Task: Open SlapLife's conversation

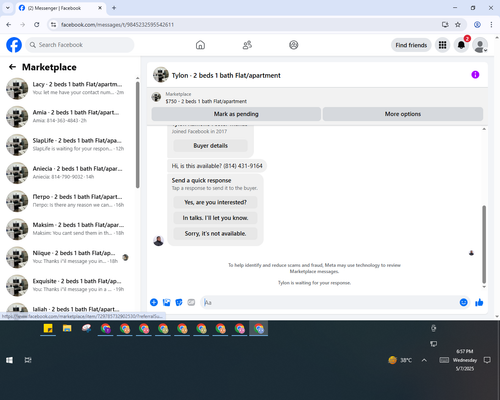Action: pyautogui.click(x=69, y=145)
